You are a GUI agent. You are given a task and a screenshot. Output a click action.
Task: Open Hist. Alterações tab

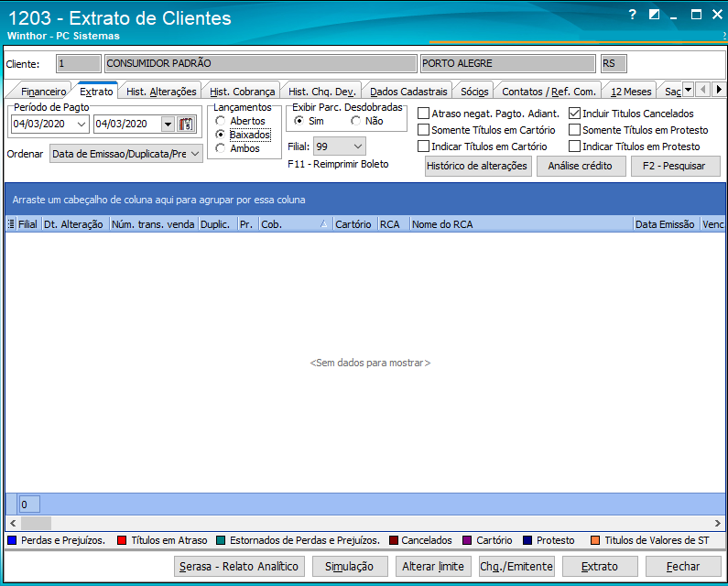click(161, 92)
